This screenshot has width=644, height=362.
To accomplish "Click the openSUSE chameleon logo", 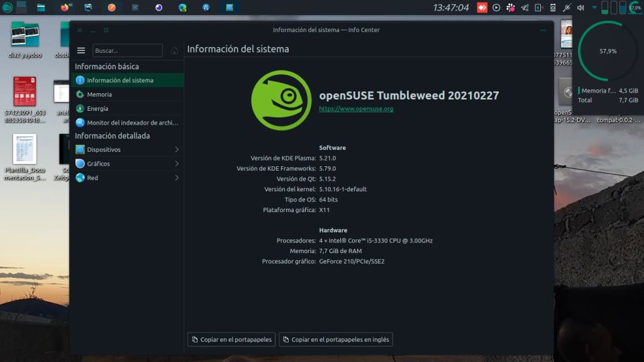I will [x=281, y=100].
